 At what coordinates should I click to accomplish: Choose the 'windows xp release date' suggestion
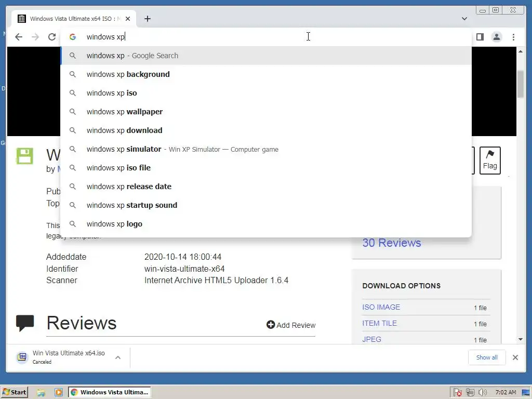coord(266,187)
